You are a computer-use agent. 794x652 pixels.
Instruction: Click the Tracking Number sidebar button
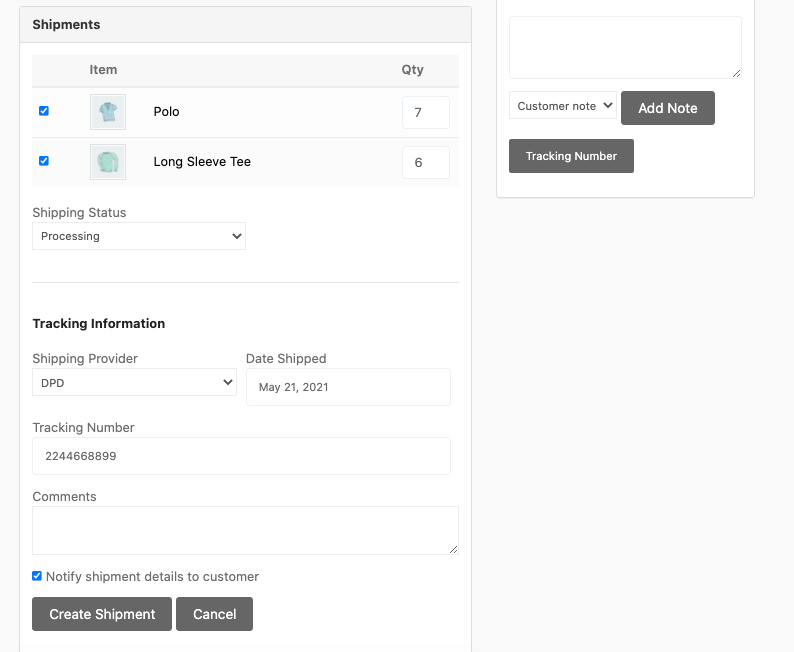point(571,156)
